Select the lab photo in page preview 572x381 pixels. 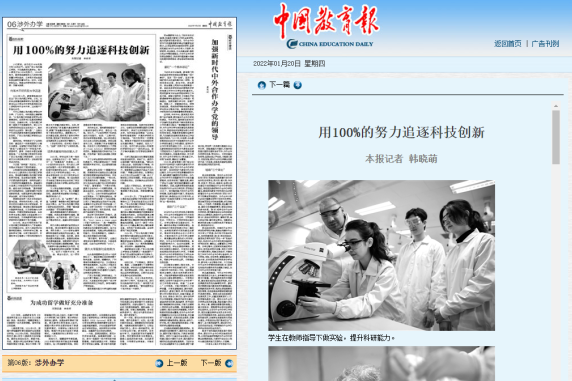(x=97, y=92)
